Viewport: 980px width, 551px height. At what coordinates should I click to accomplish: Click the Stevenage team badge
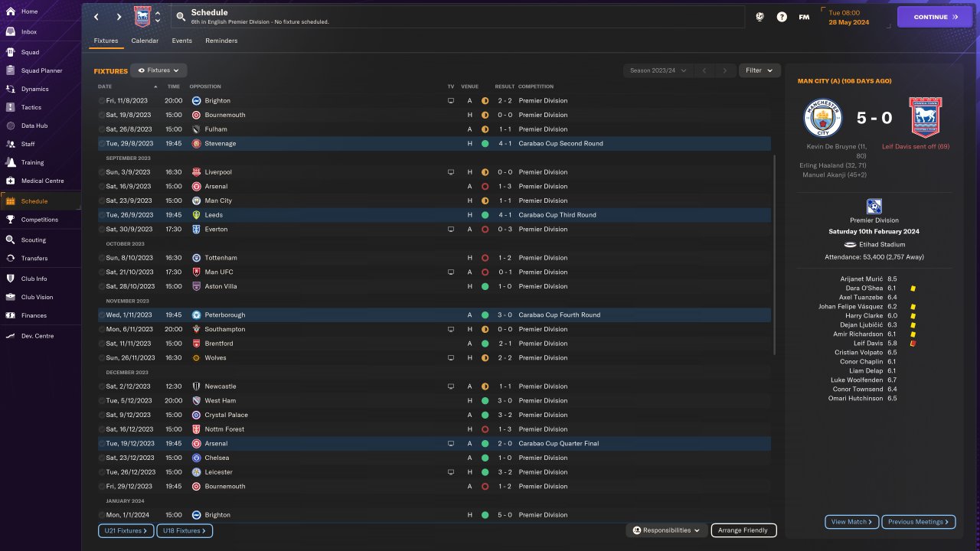[x=197, y=143]
